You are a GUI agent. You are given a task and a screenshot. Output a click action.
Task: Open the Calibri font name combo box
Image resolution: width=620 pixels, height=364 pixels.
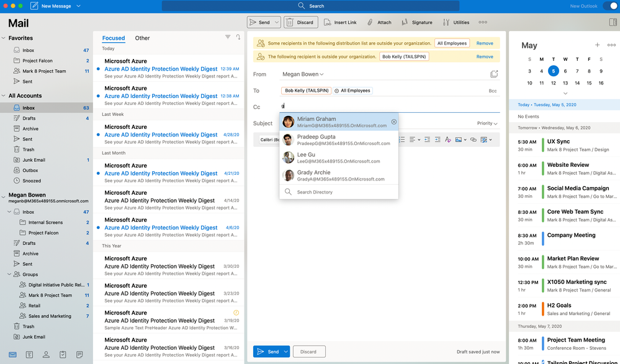point(270,140)
